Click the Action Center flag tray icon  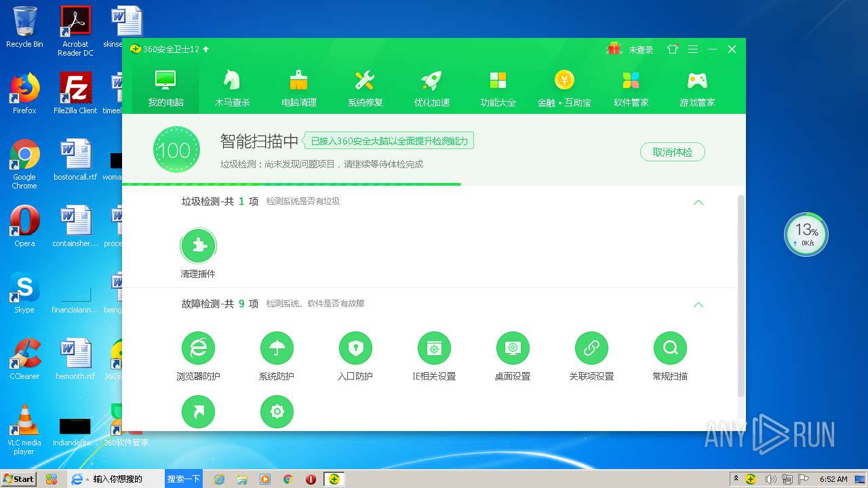point(804,479)
